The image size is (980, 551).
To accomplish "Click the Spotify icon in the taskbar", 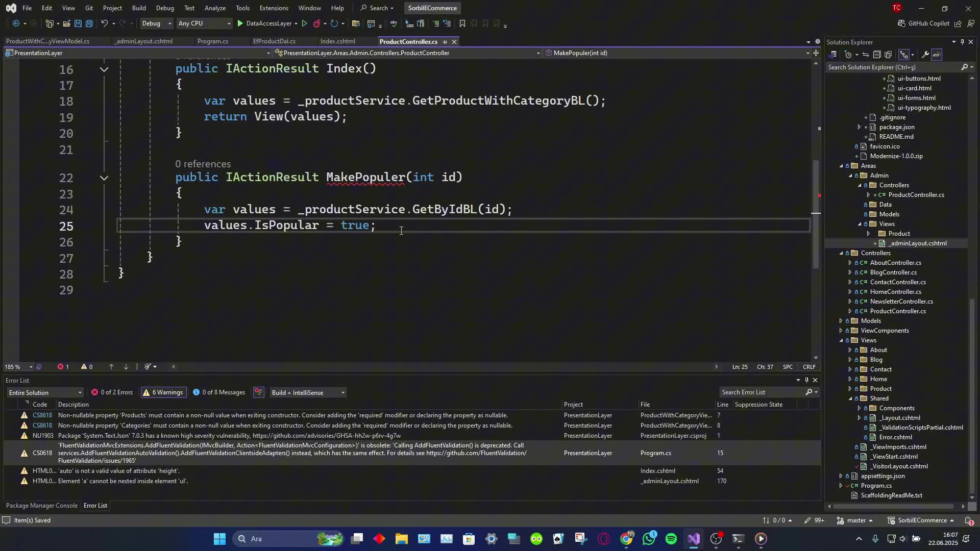I will pyautogui.click(x=671, y=539).
